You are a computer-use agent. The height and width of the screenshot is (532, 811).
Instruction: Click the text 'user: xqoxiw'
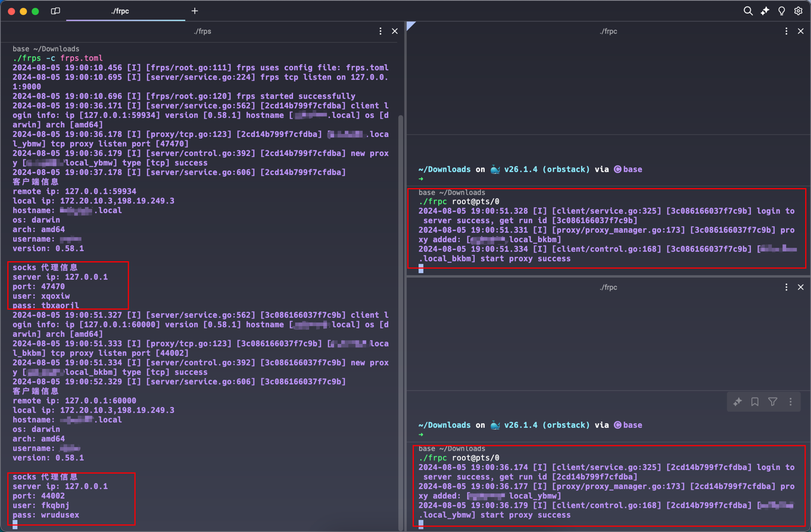pyautogui.click(x=41, y=296)
